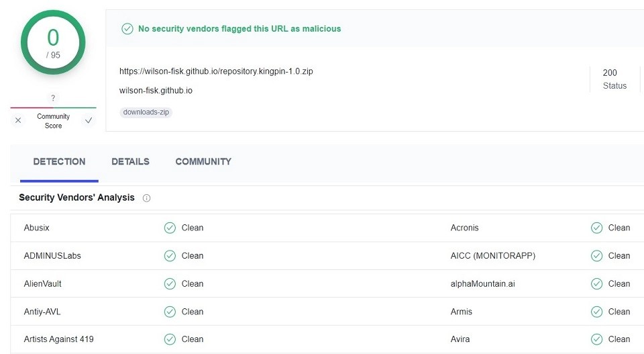Image resolution: width=644 pixels, height=354 pixels.
Task: Open the DETAILS tab
Action: pos(131,162)
